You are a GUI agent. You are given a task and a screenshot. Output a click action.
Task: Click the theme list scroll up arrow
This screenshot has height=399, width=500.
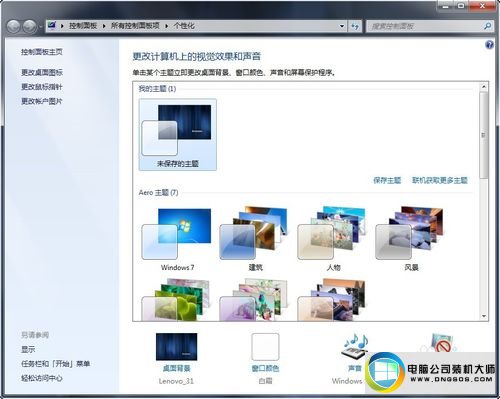click(484, 87)
